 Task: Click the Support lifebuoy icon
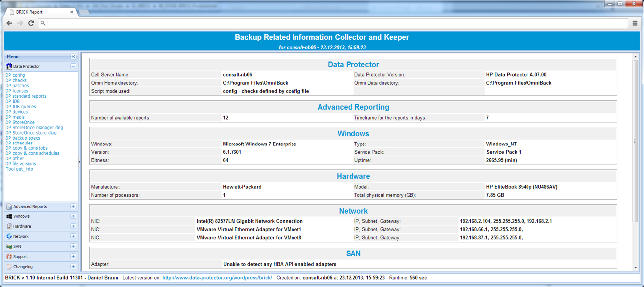pyautogui.click(x=9, y=257)
